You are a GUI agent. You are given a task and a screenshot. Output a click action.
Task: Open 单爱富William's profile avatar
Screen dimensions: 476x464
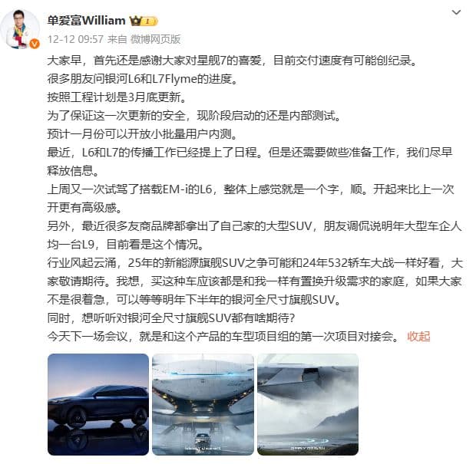click(x=20, y=28)
